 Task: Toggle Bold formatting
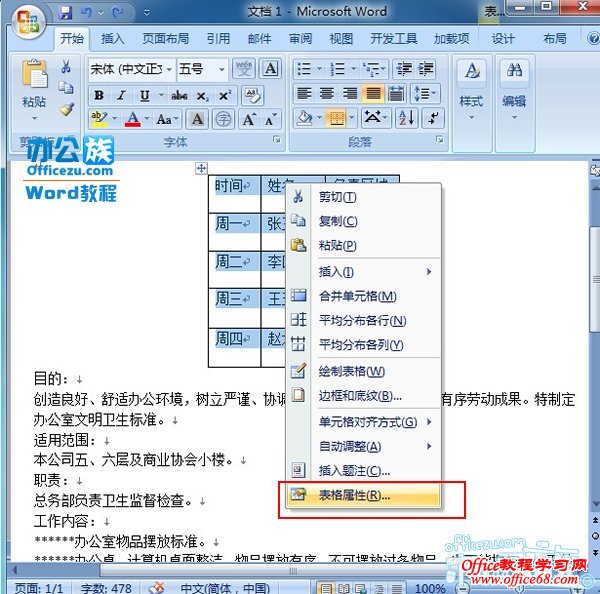[99, 95]
